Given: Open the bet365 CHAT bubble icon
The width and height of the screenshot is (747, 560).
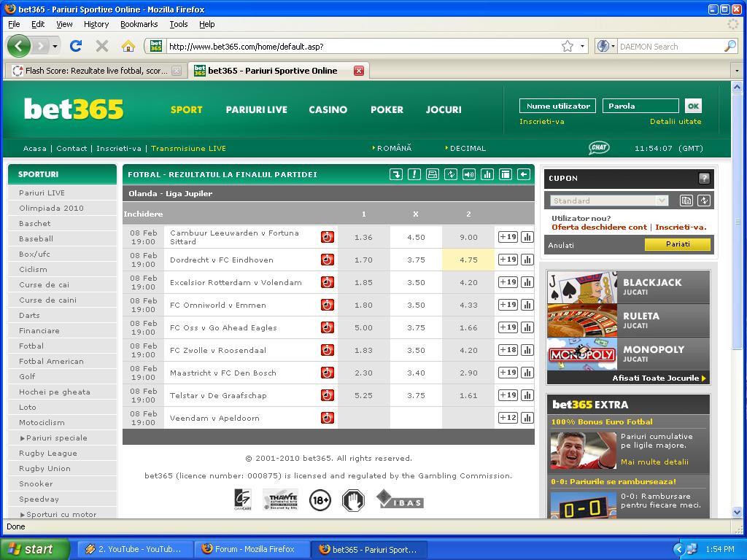Looking at the screenshot, I should (x=599, y=147).
